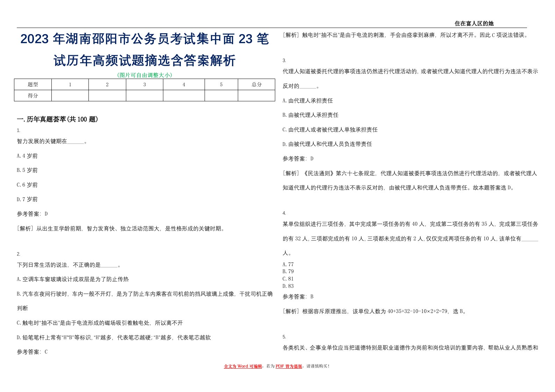Open the footer link '全文为Word可编辑'
Viewport: 555px width, 392px height.
pyautogui.click(x=243, y=366)
